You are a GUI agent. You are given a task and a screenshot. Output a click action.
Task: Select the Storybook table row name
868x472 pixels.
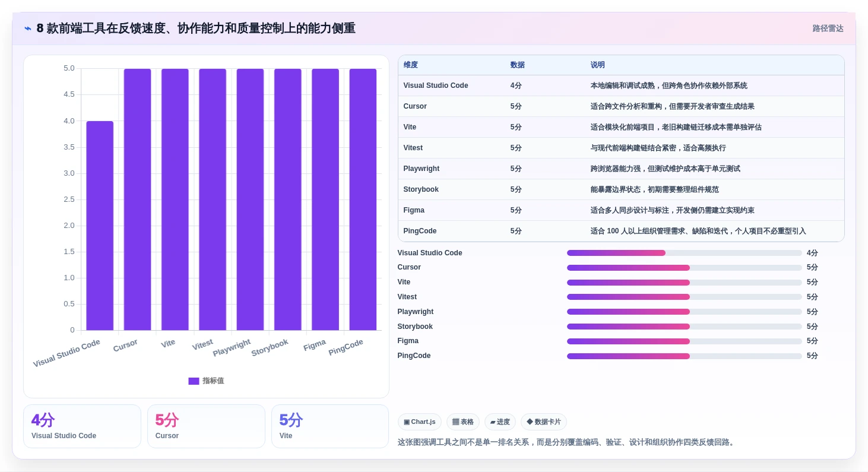tap(421, 189)
